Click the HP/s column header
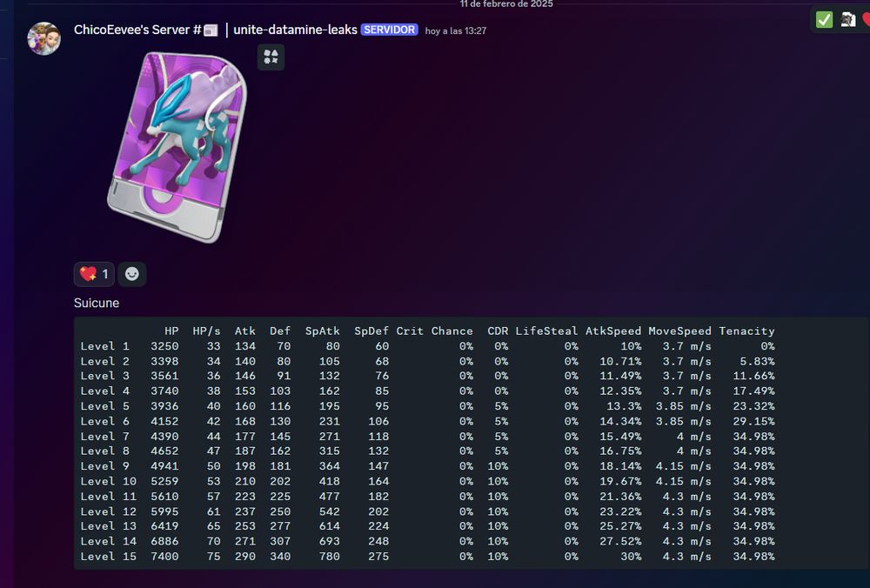Screen dimensions: 870x588 click(206, 331)
